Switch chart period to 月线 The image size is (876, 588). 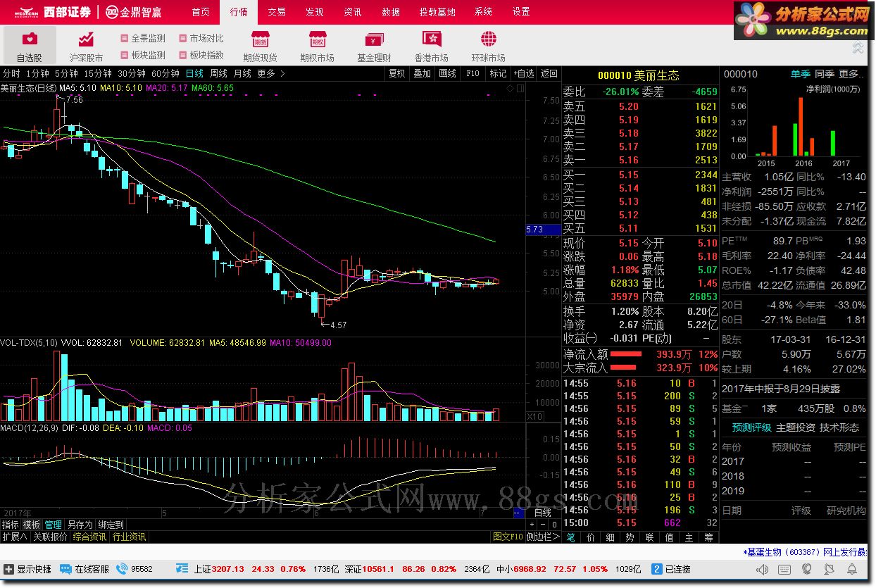click(242, 73)
